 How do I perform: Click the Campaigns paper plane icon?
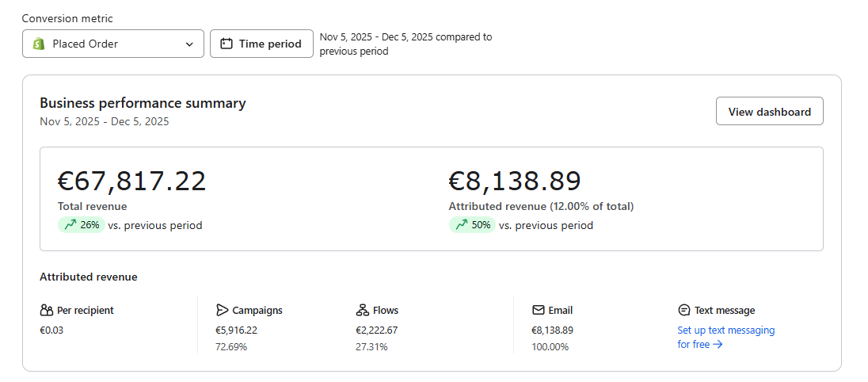(222, 310)
